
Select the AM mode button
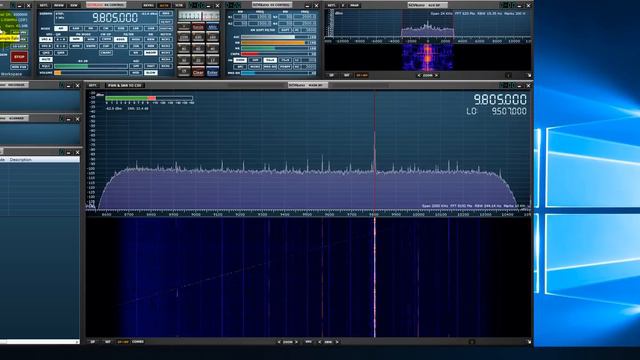(x=61, y=29)
